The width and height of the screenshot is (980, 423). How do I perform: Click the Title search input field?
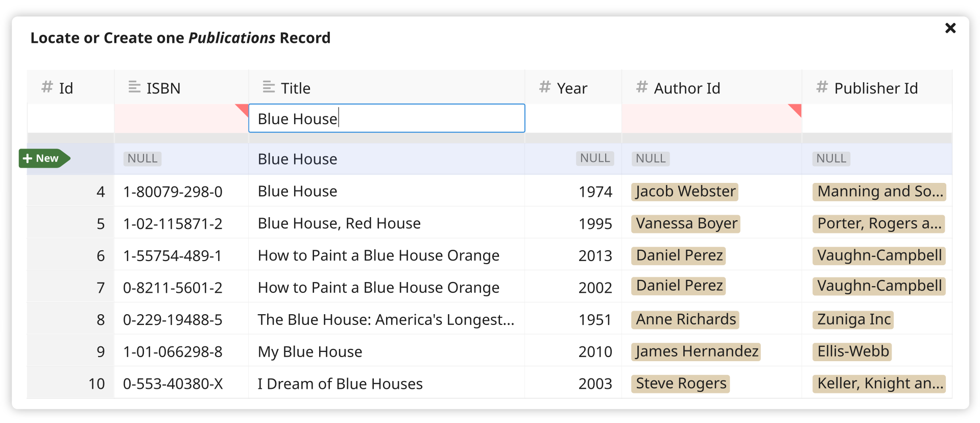tap(387, 119)
